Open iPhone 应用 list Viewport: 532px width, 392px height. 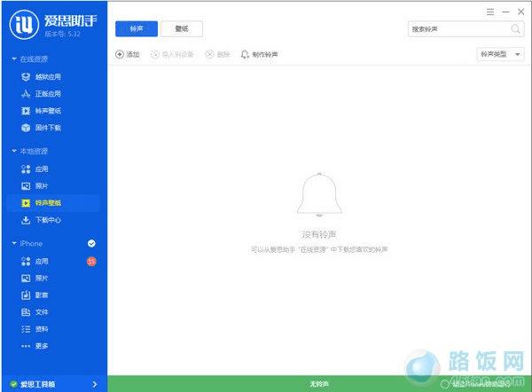[35, 262]
